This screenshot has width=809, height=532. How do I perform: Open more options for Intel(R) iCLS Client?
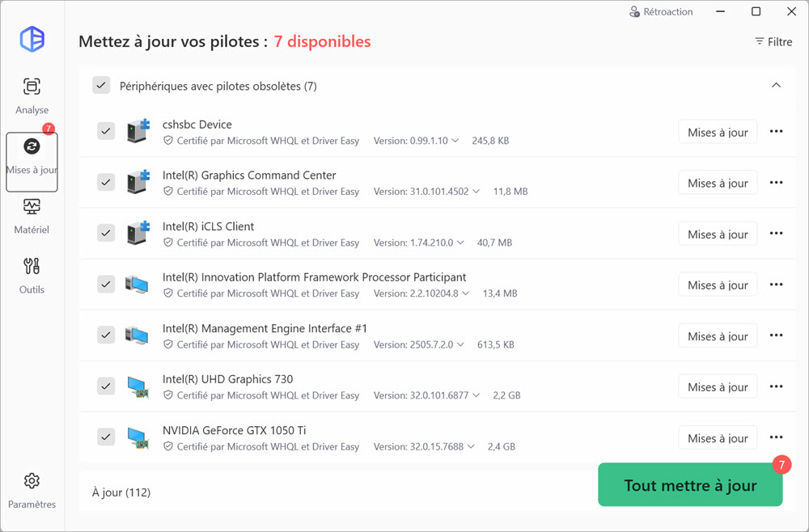pos(776,234)
